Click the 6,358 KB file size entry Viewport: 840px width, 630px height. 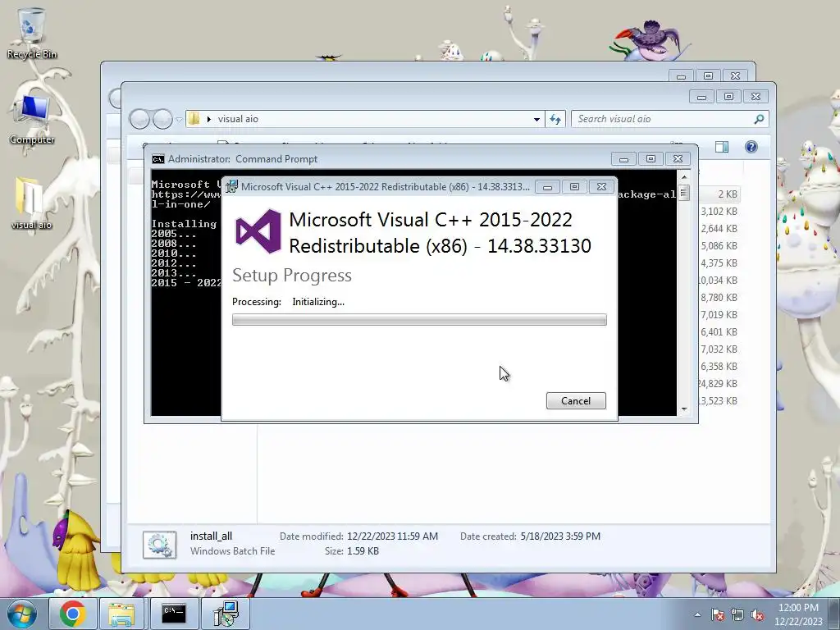coord(719,367)
